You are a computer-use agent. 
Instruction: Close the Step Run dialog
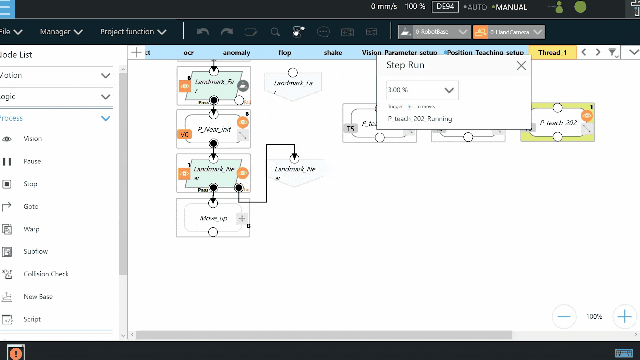click(521, 65)
